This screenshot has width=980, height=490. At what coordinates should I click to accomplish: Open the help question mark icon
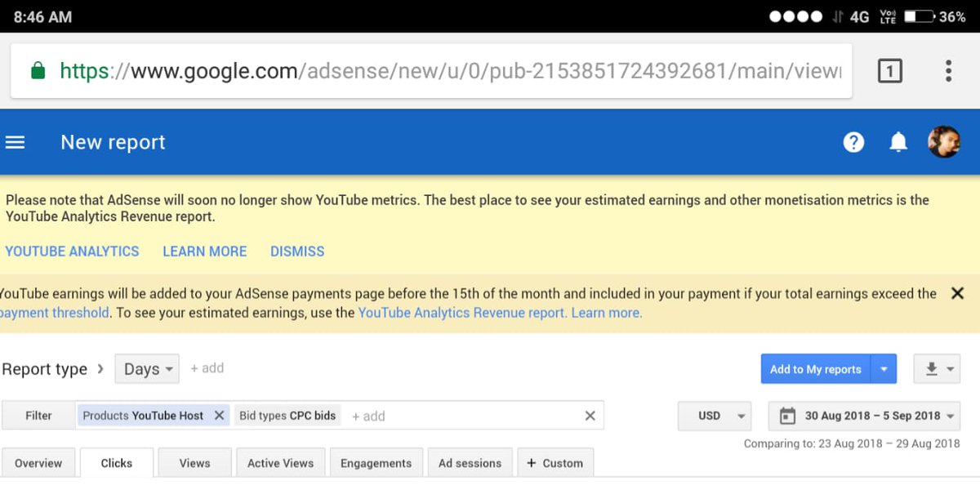tap(853, 142)
